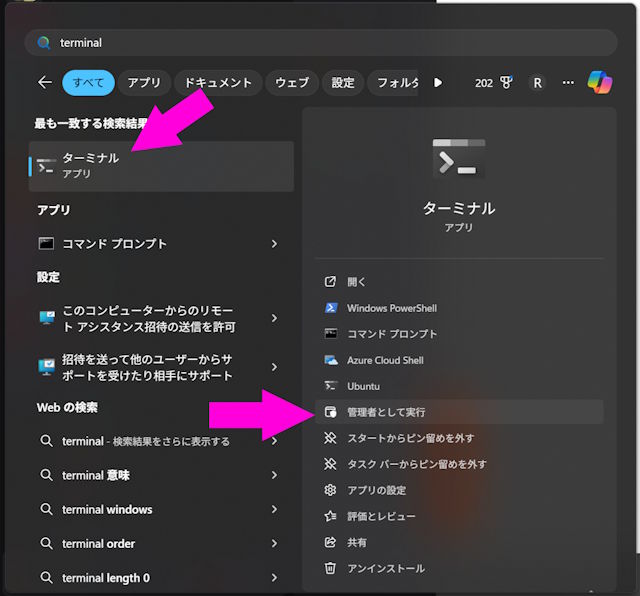
Task: Click the large Terminal icon in the detail pane
Action: (x=459, y=158)
